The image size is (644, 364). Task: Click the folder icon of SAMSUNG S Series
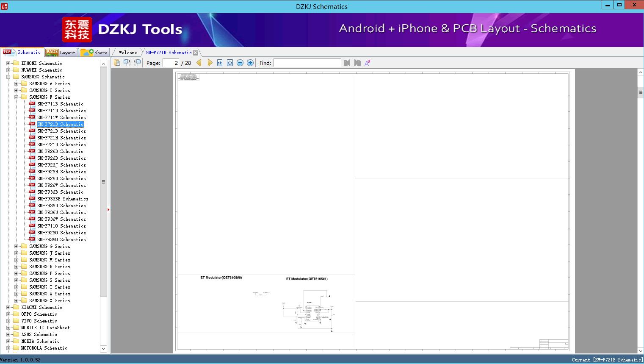(24, 280)
